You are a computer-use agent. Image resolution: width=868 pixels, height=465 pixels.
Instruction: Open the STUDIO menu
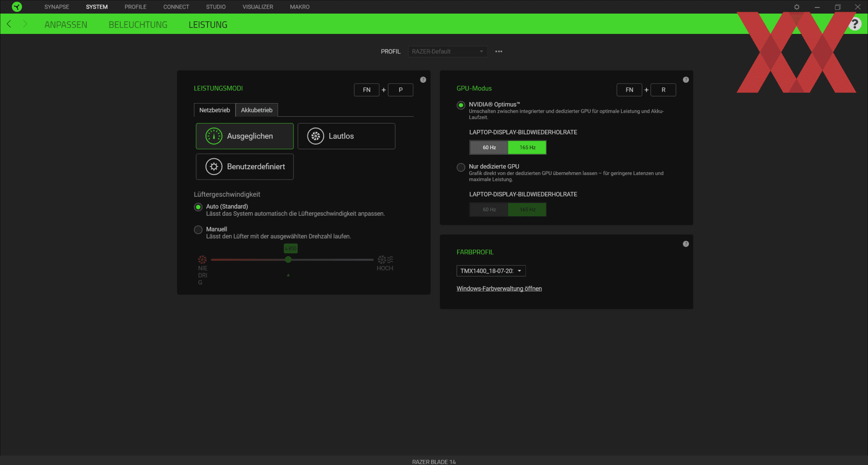point(216,7)
